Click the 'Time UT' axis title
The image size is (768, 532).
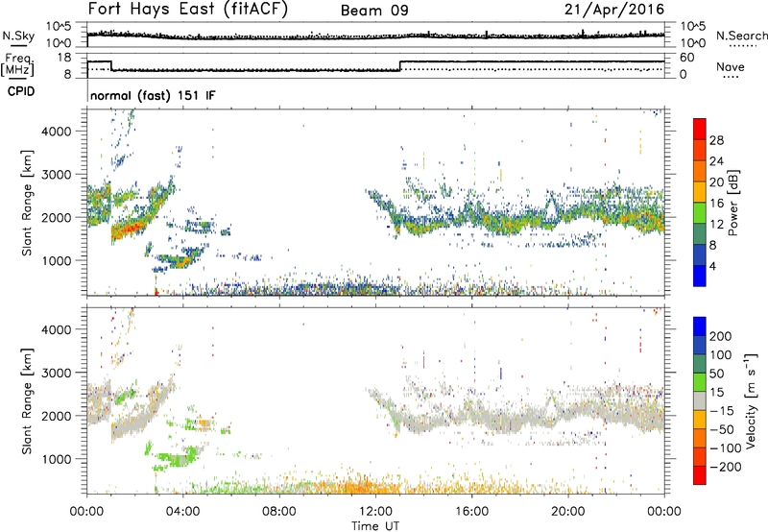[375, 525]
